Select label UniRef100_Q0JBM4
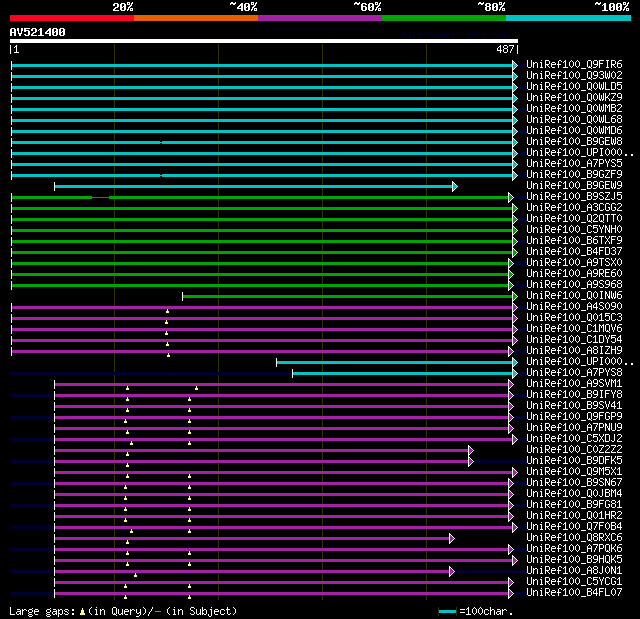The image size is (640, 619). pyautogui.click(x=574, y=494)
